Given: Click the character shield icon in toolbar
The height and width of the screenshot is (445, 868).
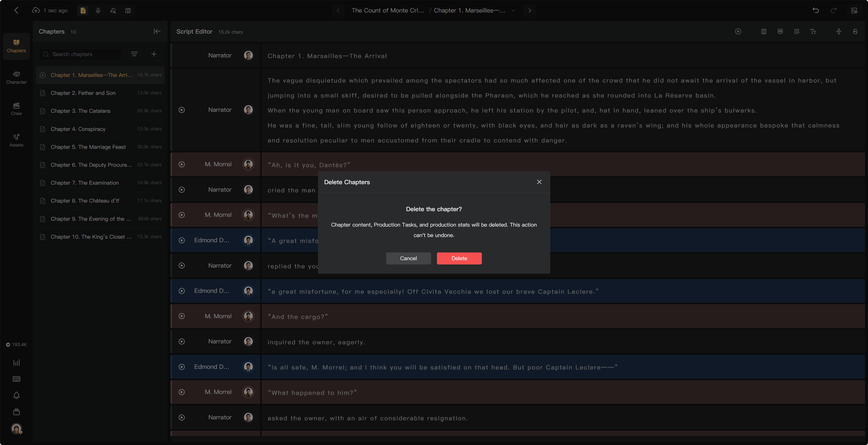Looking at the screenshot, I should click(780, 31).
